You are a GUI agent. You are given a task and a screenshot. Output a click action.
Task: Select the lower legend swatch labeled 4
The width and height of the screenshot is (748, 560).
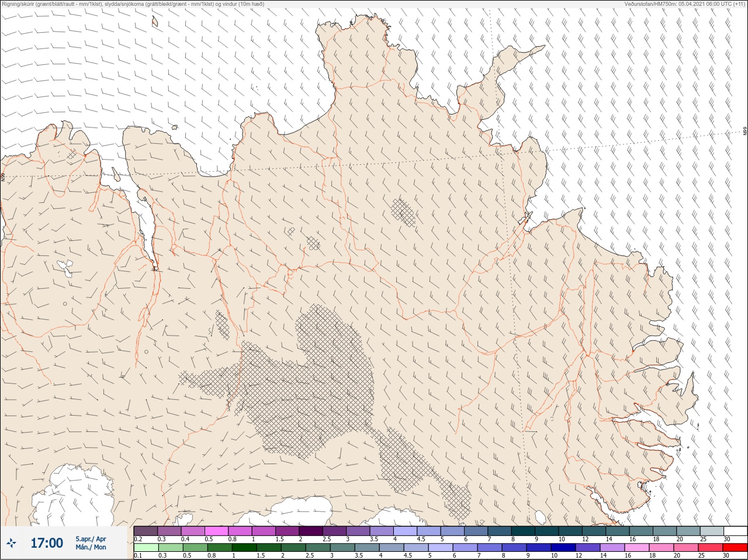click(390, 548)
